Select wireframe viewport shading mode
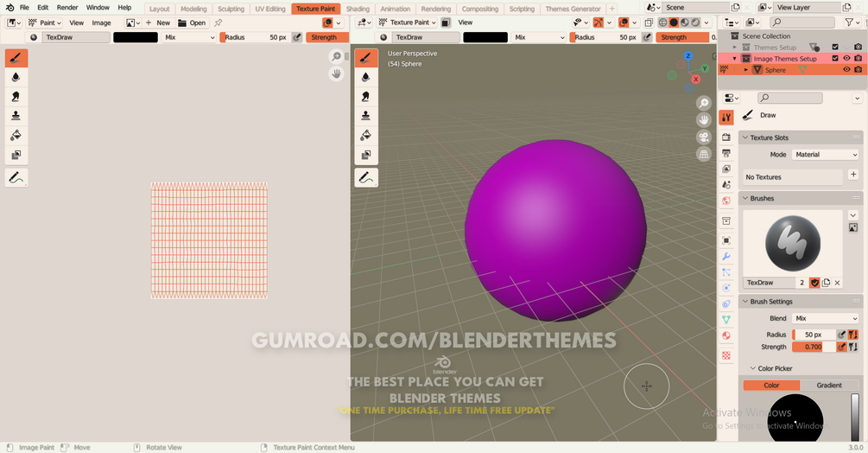 pyautogui.click(x=662, y=22)
